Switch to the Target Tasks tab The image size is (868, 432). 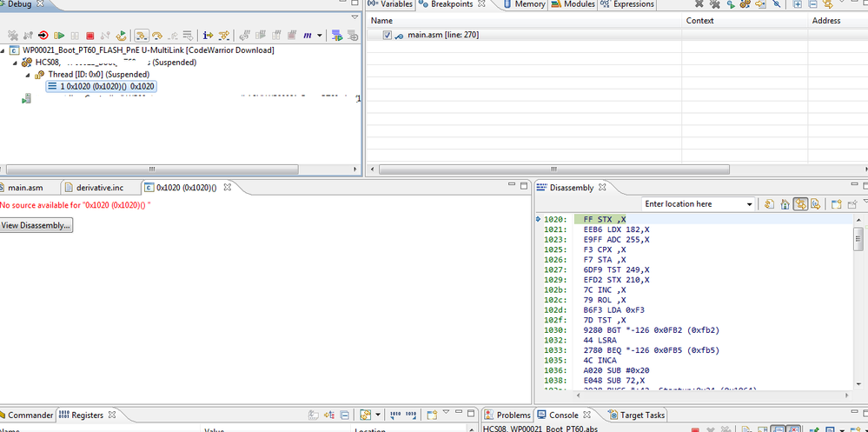(x=637, y=415)
